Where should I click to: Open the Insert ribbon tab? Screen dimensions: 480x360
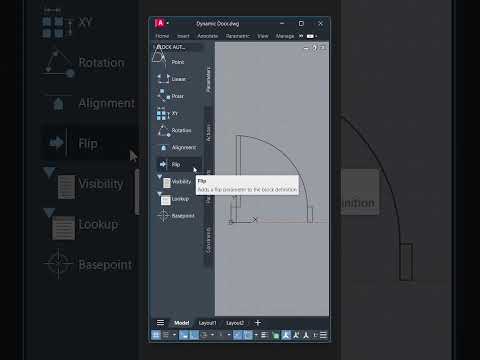point(183,36)
